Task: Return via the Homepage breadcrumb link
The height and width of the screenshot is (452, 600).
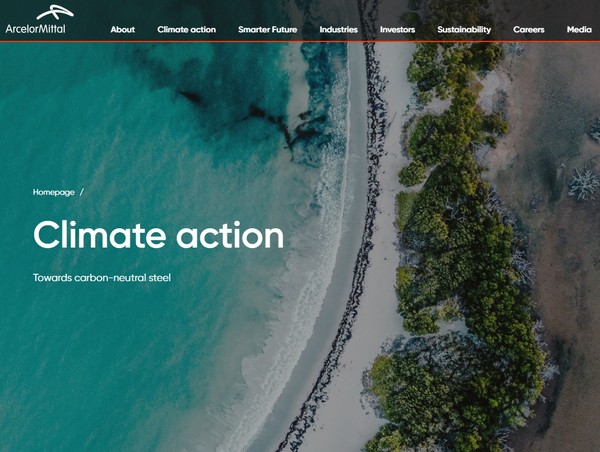Action: coord(54,192)
